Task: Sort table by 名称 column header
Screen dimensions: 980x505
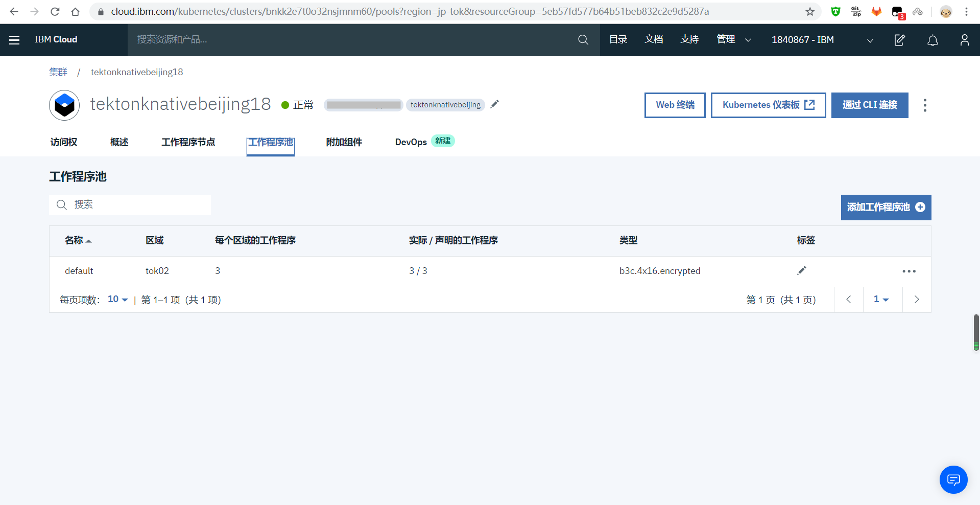Action: (78, 240)
